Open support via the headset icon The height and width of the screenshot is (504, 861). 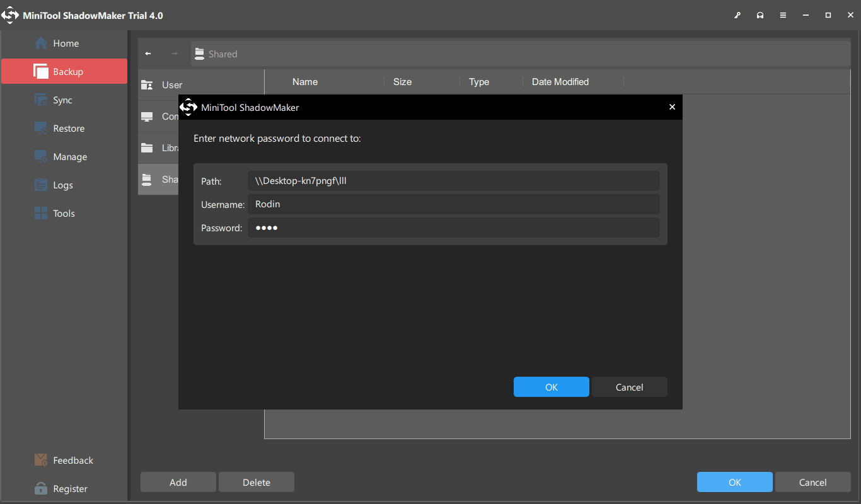(x=760, y=14)
